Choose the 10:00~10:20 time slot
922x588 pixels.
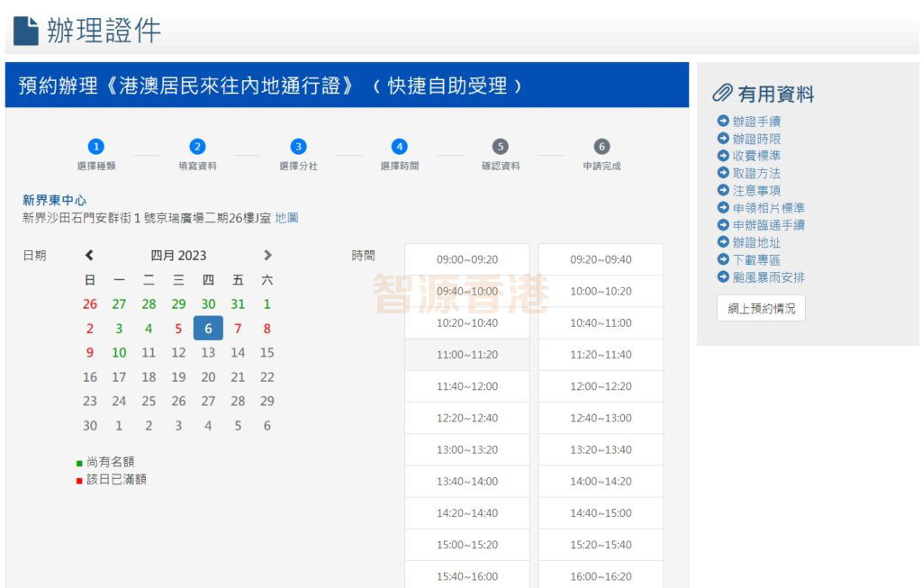pyautogui.click(x=601, y=291)
